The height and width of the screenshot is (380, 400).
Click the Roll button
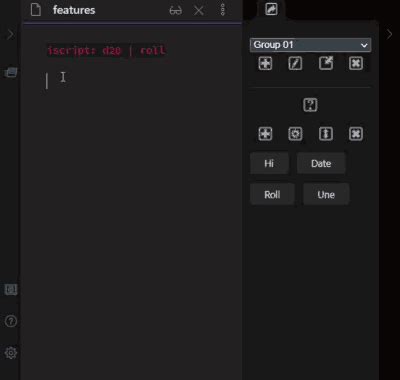(272, 194)
